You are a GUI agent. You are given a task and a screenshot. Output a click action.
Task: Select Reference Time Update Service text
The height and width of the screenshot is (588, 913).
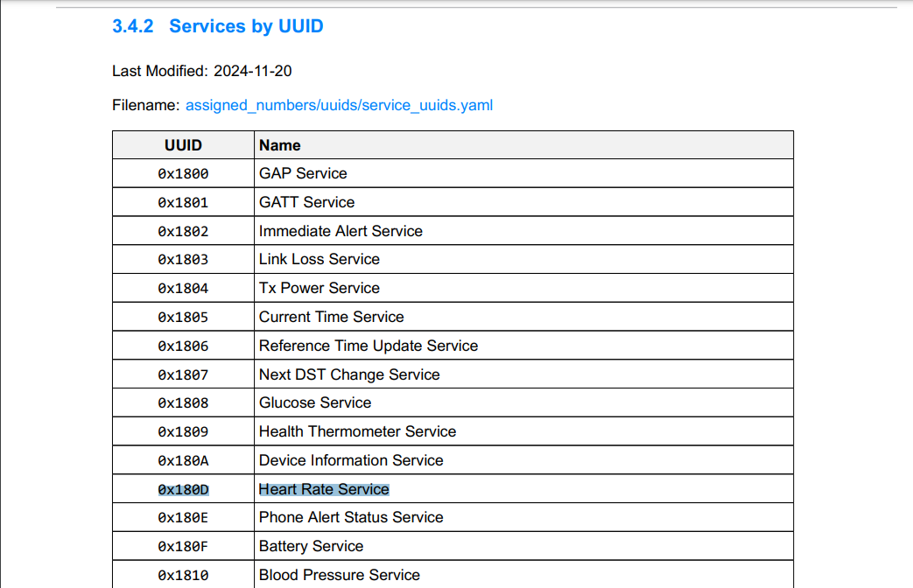tap(369, 346)
